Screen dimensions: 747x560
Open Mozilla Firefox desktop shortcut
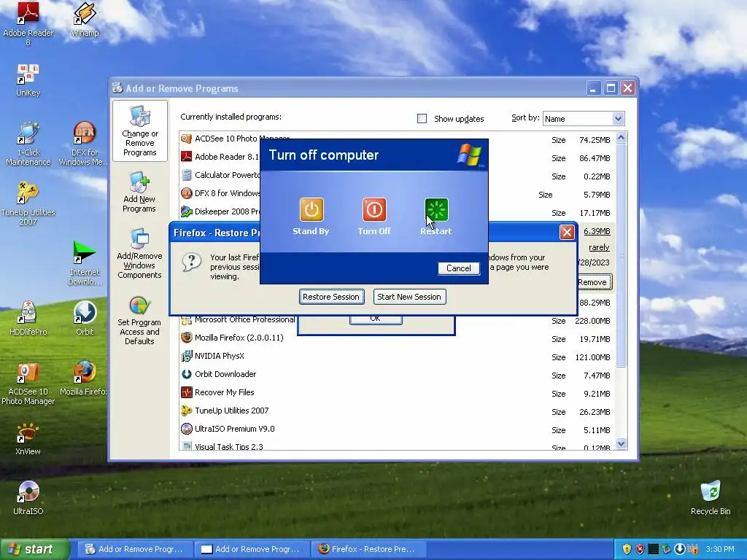[x=84, y=378]
